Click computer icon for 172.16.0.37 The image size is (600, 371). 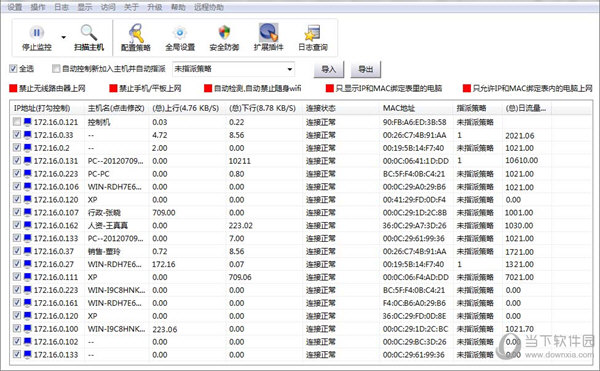tap(28, 251)
